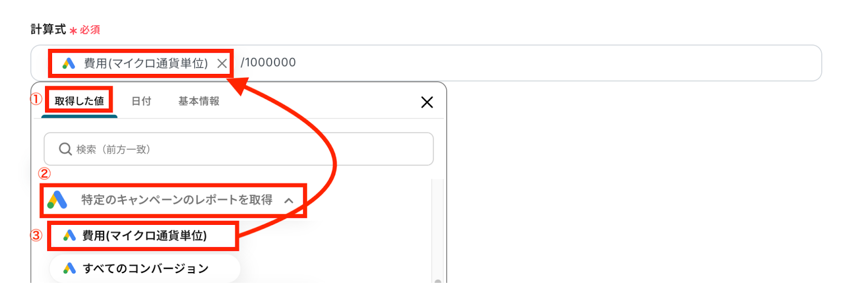Image resolution: width=868 pixels, height=283 pixels.
Task: Click the magnifying glass search icon
Action: [x=65, y=149]
